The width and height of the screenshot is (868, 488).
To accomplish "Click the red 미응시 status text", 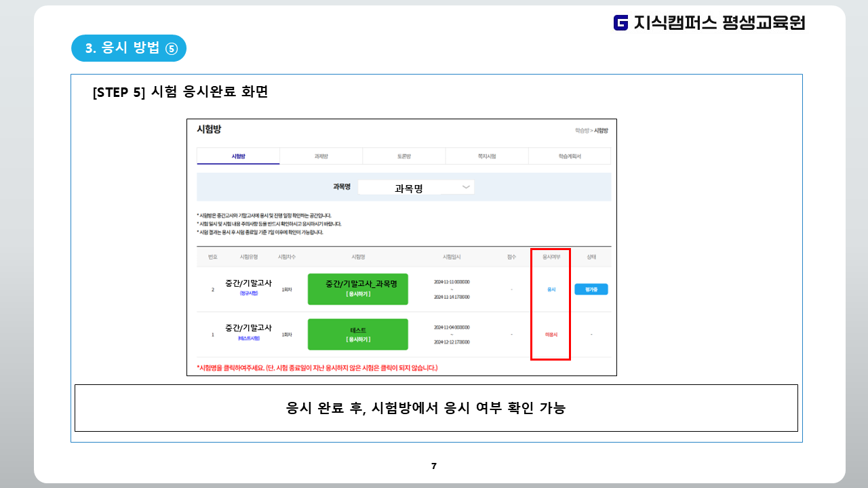I will [x=551, y=334].
